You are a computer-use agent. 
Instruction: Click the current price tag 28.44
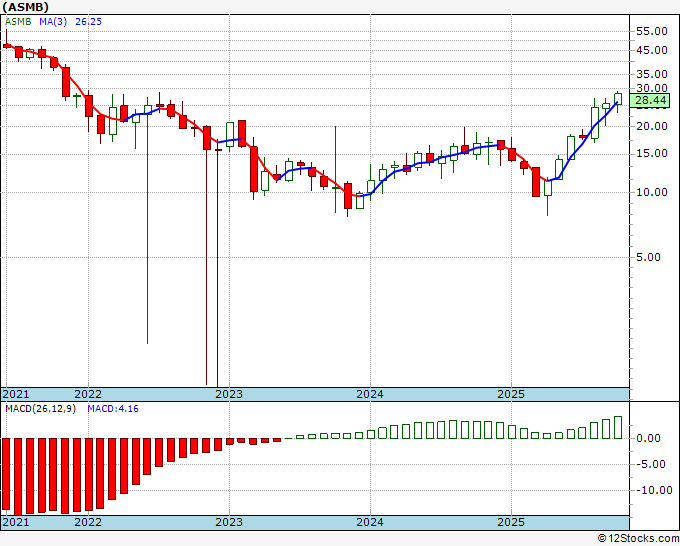click(650, 100)
